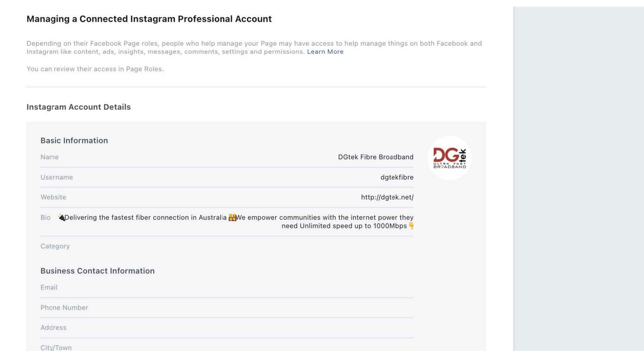Viewport: 644px width, 351px height.
Task: Click the DGtek profile logo picture
Action: coord(449,158)
